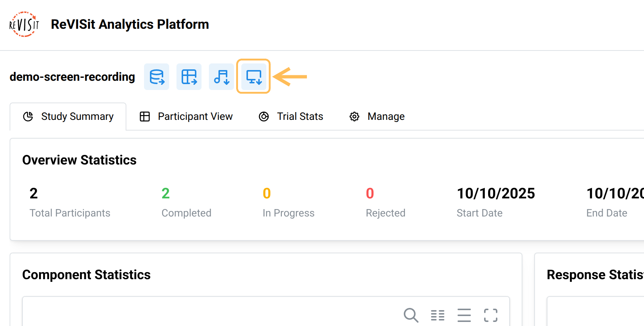Switch to Study Summary tab
The width and height of the screenshot is (644, 326).
(x=69, y=117)
